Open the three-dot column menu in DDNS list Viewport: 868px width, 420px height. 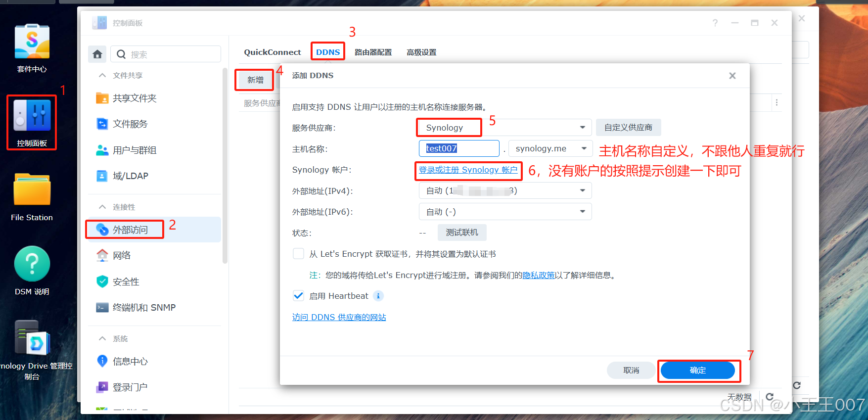(777, 102)
